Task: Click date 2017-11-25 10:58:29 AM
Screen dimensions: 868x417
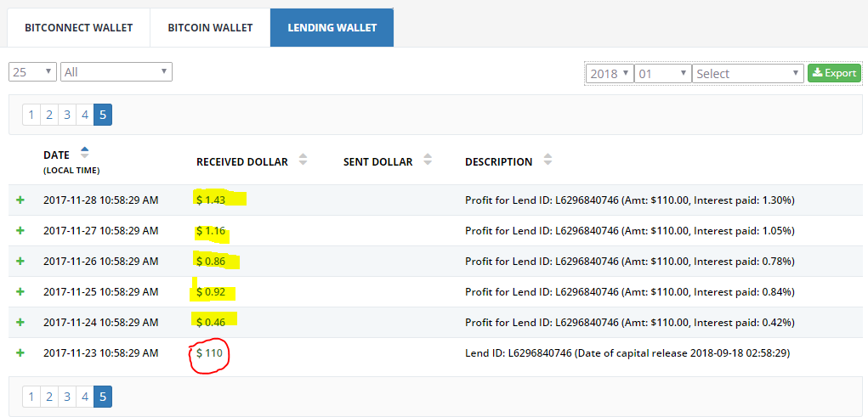Action: [x=101, y=291]
